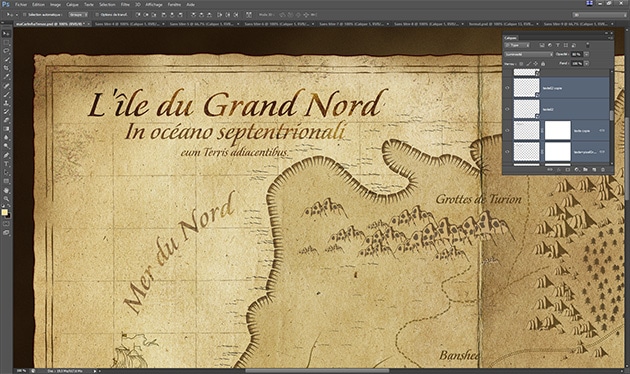Image resolution: width=630 pixels, height=374 pixels.
Task: Select the Gradient tool
Action: pyautogui.click(x=6, y=129)
